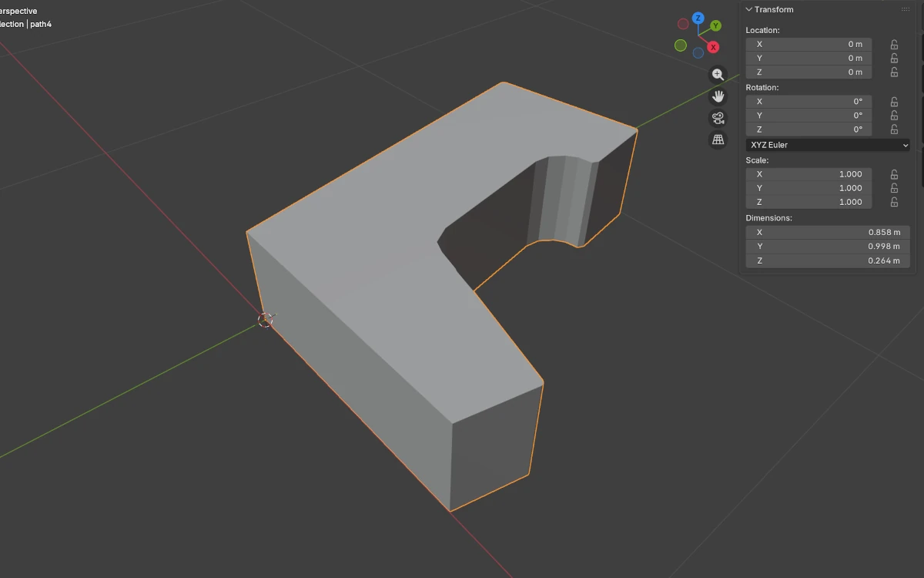Click the green Y axis on gizmo
924x578 pixels.
716,26
